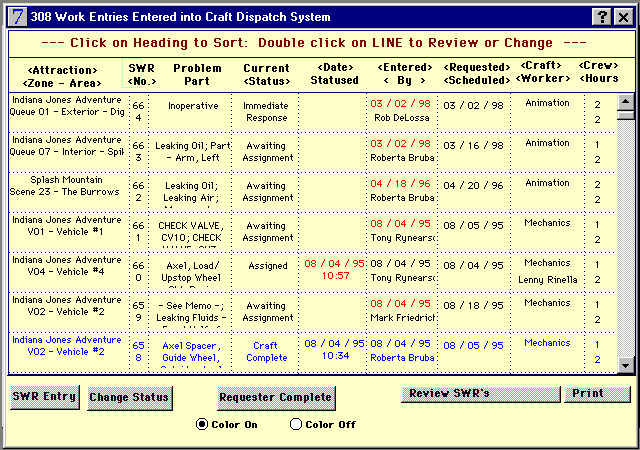Click the Requester Complete button
Image resolution: width=640 pixels, height=450 pixels.
276,397
